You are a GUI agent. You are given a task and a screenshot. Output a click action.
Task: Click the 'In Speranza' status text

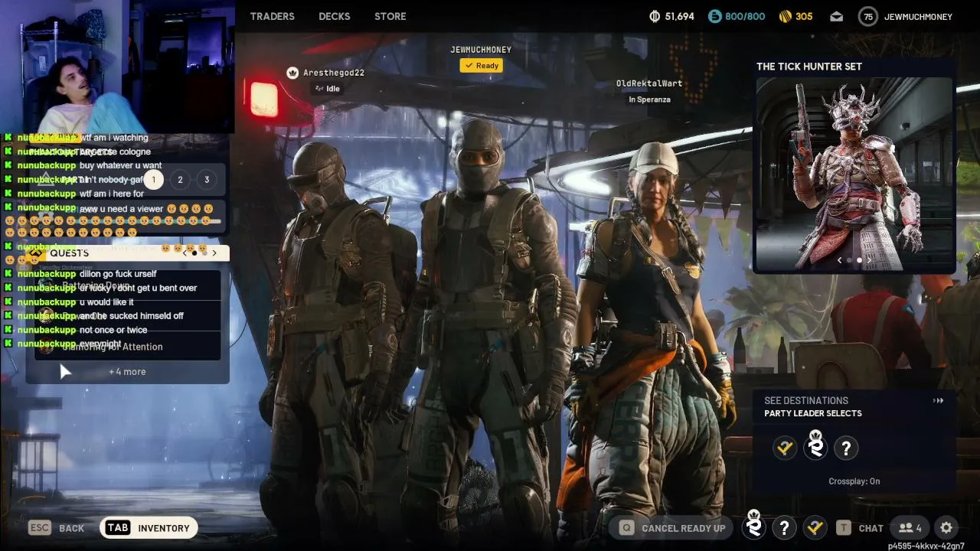[649, 99]
